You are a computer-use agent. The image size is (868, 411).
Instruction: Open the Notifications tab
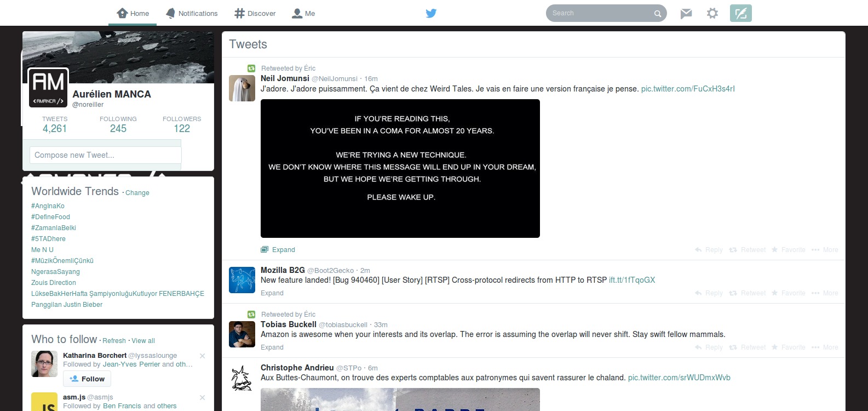click(192, 13)
